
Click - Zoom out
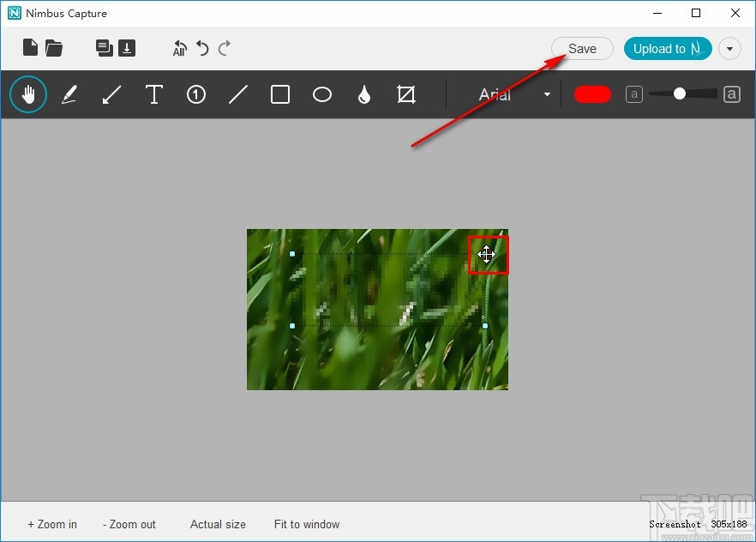click(129, 524)
